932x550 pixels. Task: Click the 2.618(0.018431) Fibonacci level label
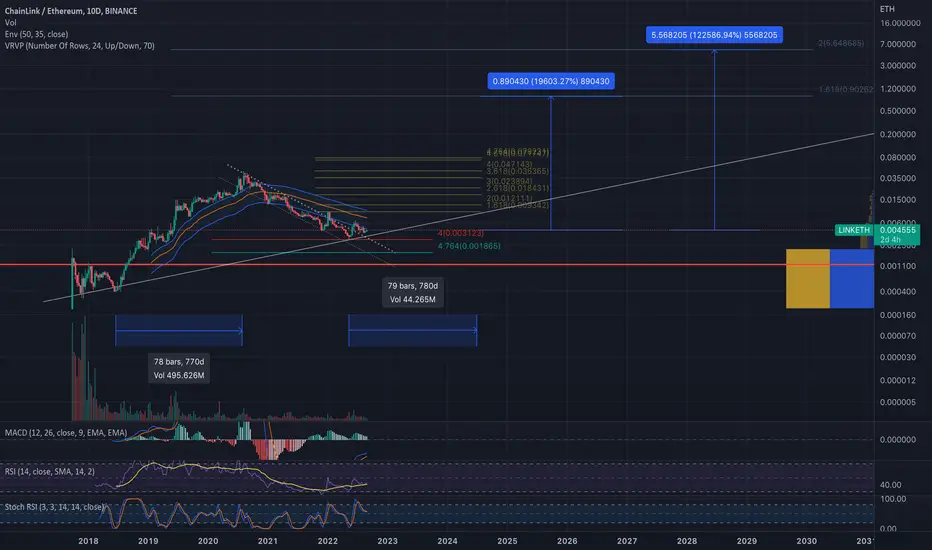(518, 188)
